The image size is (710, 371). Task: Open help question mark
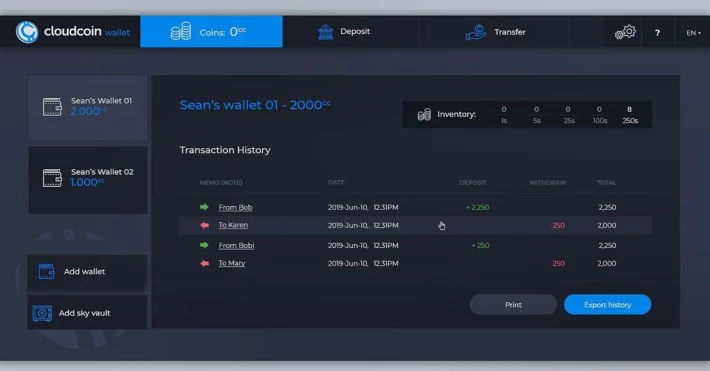657,33
